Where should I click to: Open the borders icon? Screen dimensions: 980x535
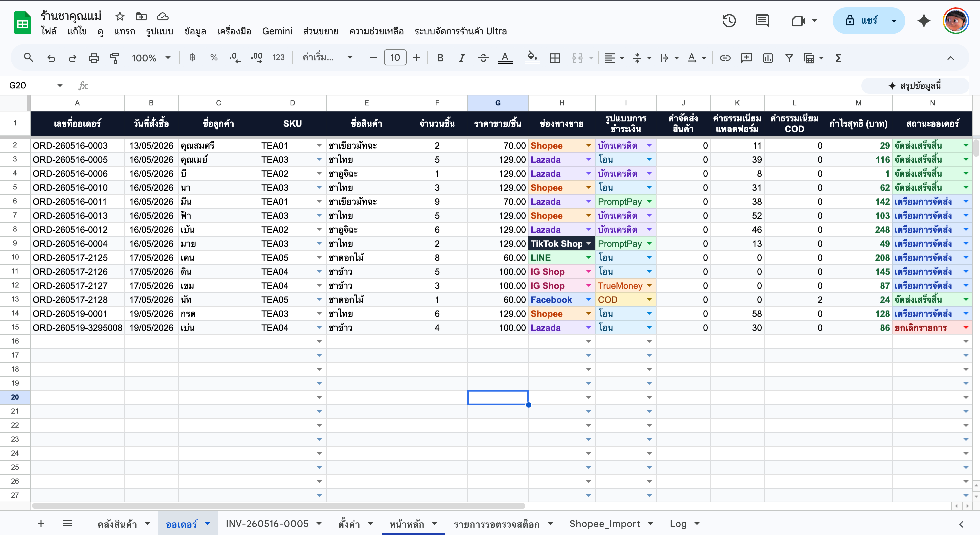(555, 58)
